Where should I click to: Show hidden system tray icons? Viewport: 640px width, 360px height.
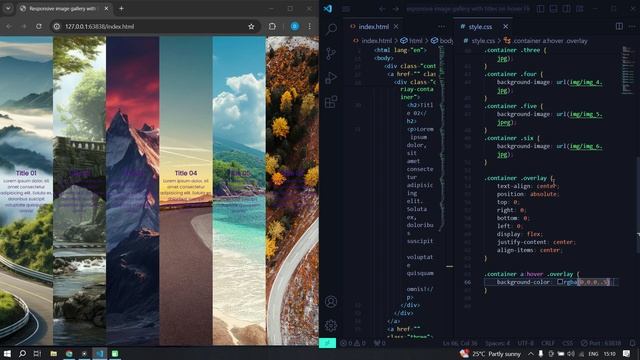[x=531, y=354]
